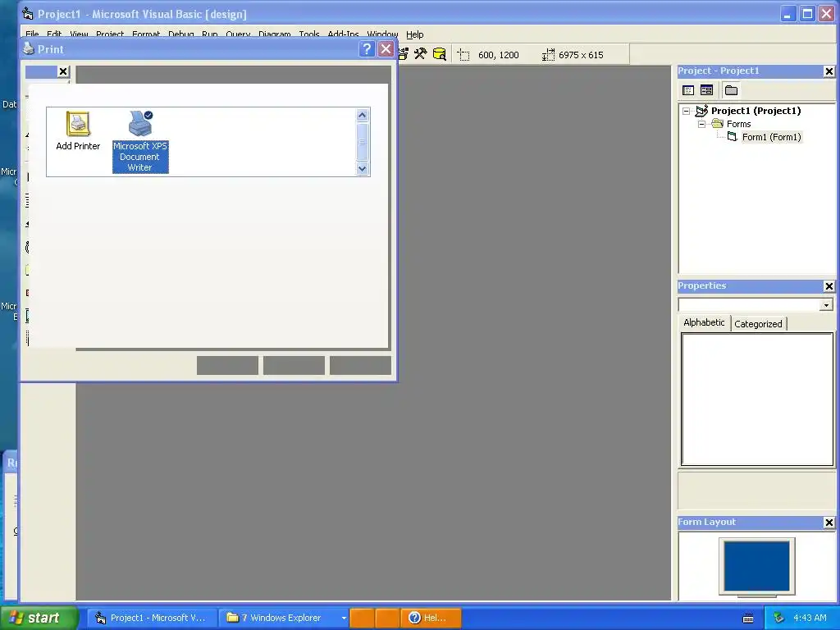The height and width of the screenshot is (630, 840).
Task: Click View Object in Project panel
Action: 706,90
